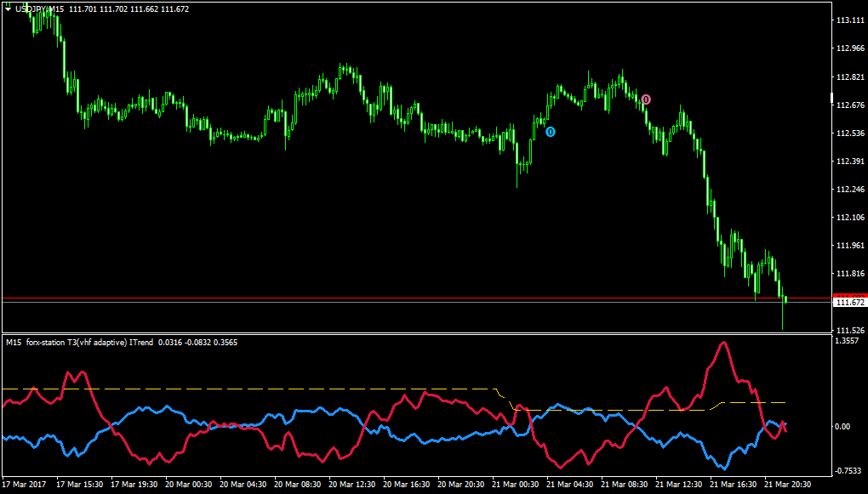Click the 20 Mar 00:30 time label

pyautogui.click(x=188, y=483)
